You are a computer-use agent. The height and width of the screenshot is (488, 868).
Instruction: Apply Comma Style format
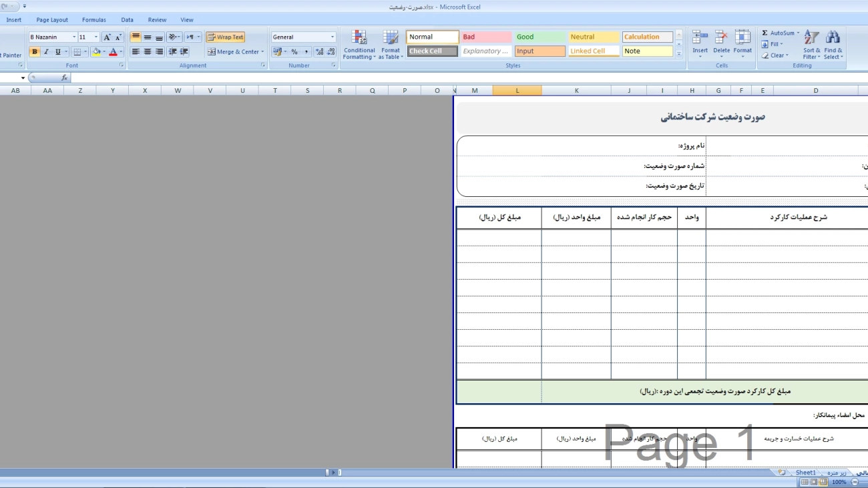pyautogui.click(x=306, y=51)
